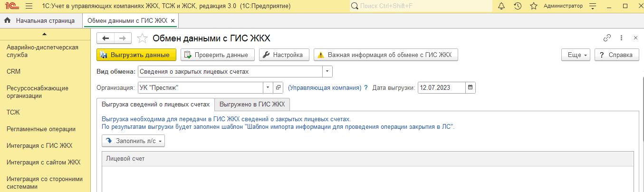
Task: Expand the Организация dropdown list
Action: click(x=268, y=87)
